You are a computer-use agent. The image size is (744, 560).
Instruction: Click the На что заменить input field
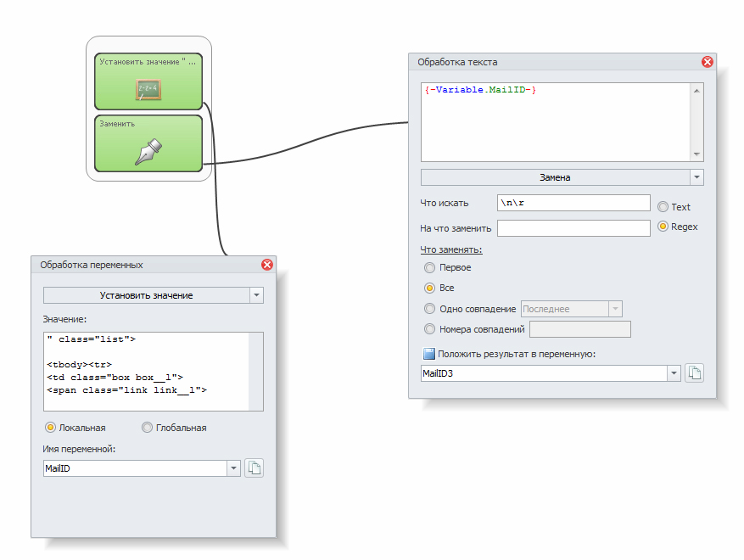[573, 228]
